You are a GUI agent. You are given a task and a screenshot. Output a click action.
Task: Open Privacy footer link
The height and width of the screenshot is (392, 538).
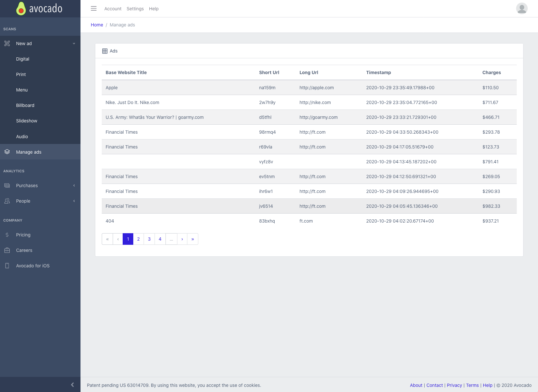(x=454, y=385)
